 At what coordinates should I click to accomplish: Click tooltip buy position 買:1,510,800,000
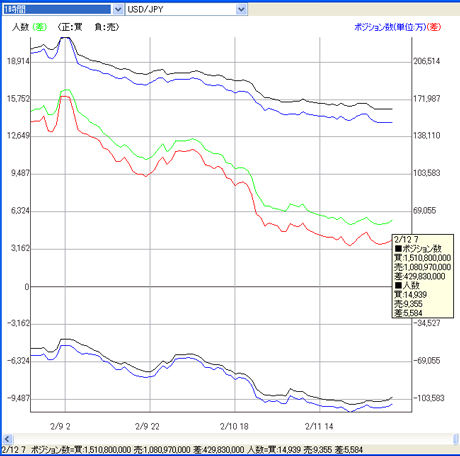pyautogui.click(x=422, y=258)
